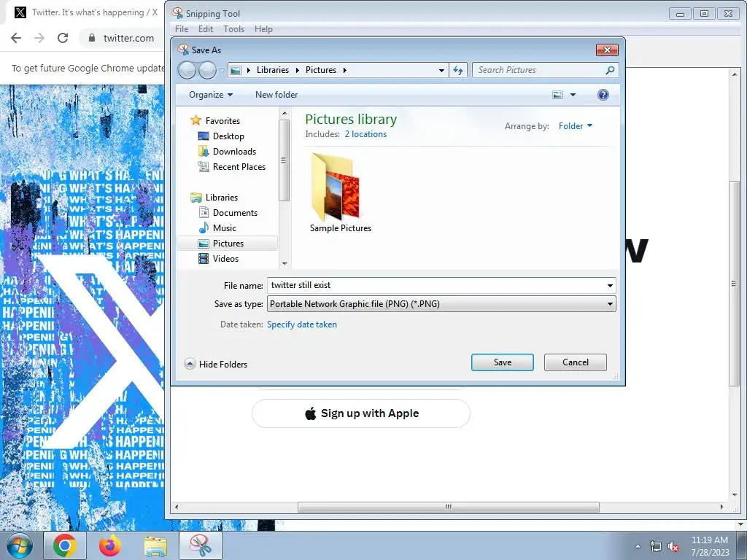Open Google Chrome from the taskbar
The image size is (747, 560).
(65, 545)
